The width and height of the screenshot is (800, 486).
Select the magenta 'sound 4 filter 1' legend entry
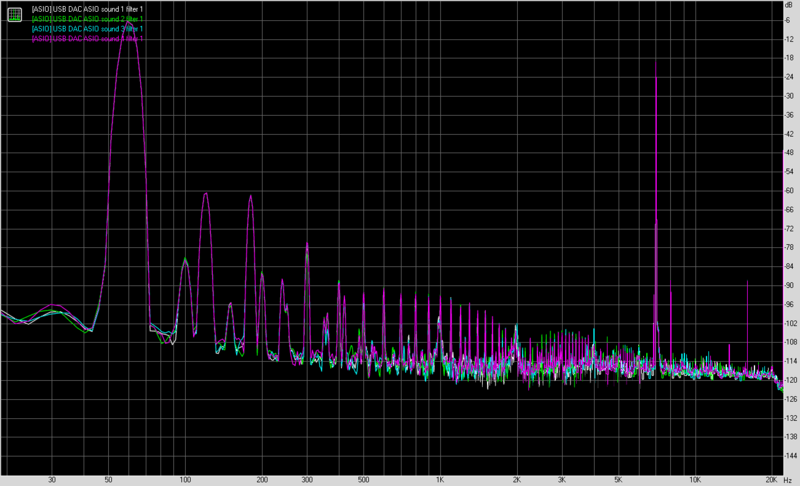(87, 38)
